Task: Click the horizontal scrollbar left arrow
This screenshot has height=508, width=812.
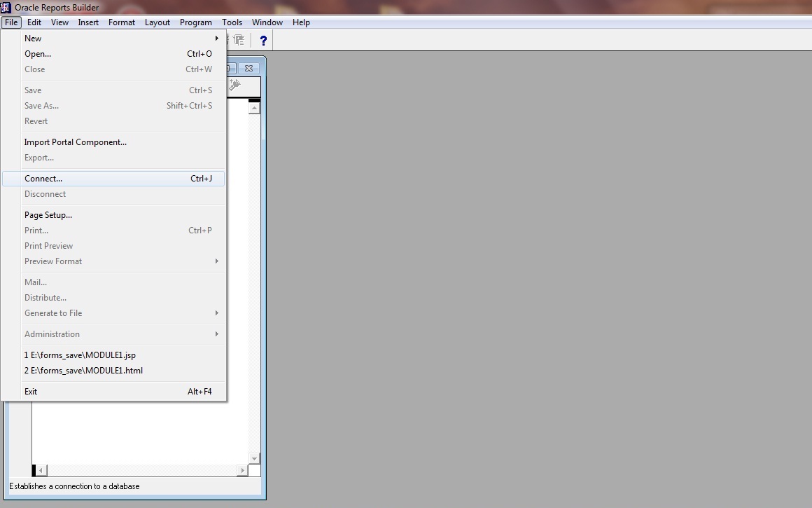Action: coord(41,470)
